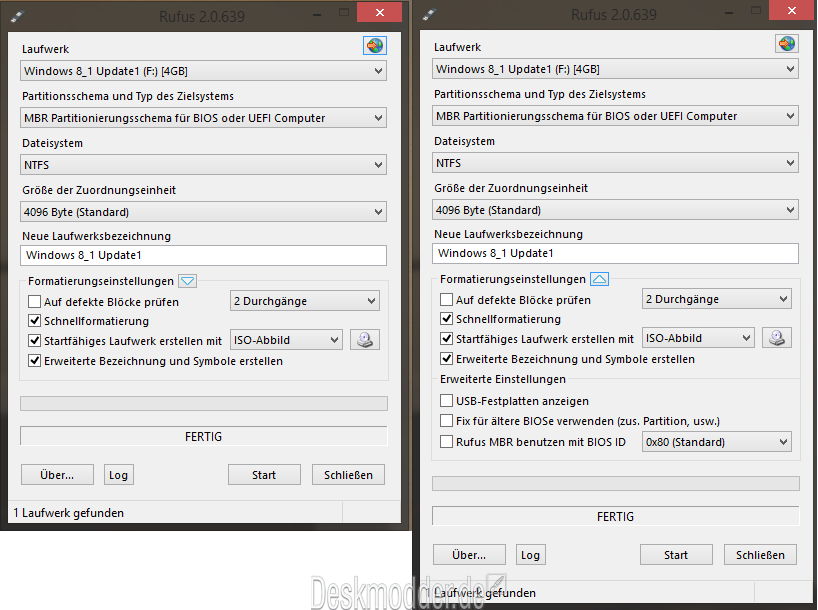
Task: Toggle 'Startfähiges Laufwerk erstellen mit' in right window
Action: 447,339
